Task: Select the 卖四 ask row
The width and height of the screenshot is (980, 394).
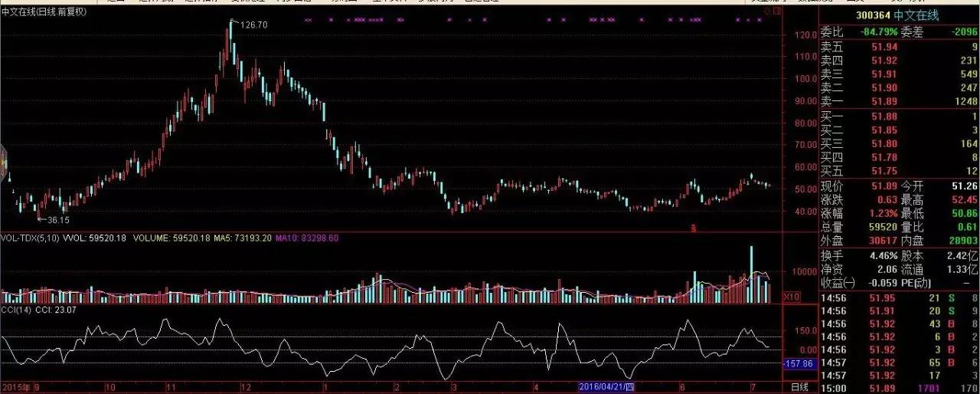Action: 900,60
